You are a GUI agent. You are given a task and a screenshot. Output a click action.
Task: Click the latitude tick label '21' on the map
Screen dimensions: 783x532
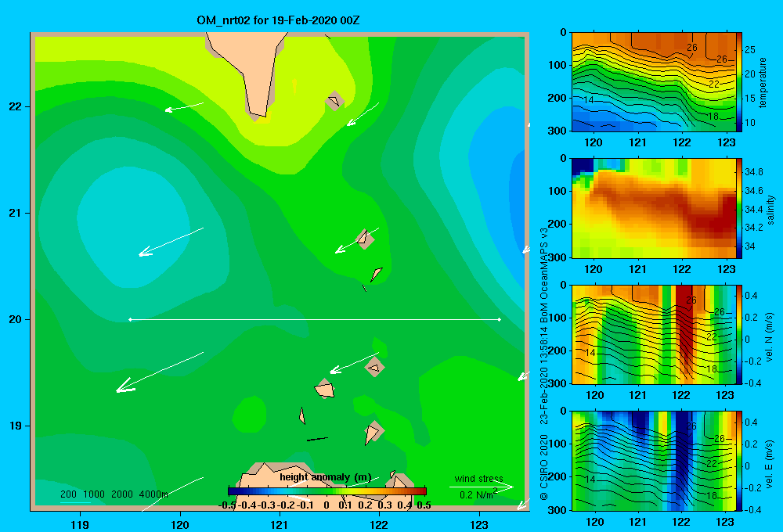16,213
